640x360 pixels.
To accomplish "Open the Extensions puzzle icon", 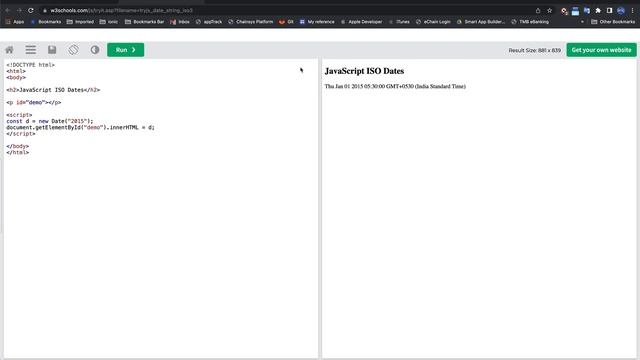I will pyautogui.click(x=598, y=11).
